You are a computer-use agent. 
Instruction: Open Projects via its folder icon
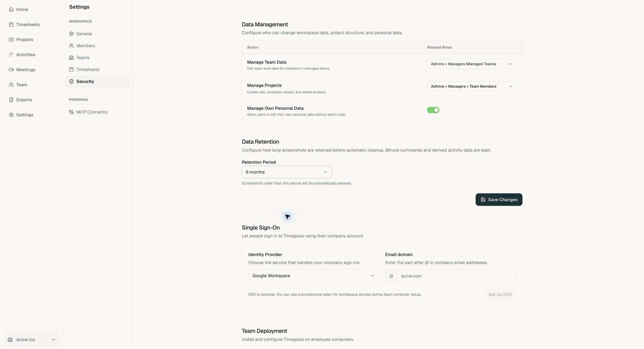[11, 40]
